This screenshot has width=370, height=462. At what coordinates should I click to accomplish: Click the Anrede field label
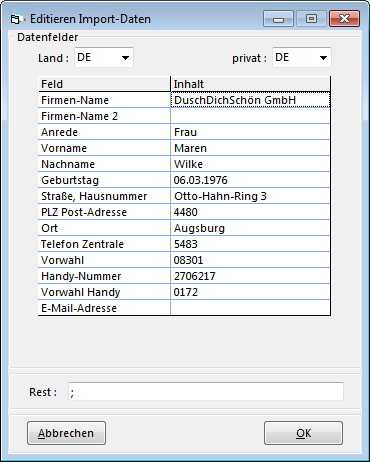(x=104, y=132)
